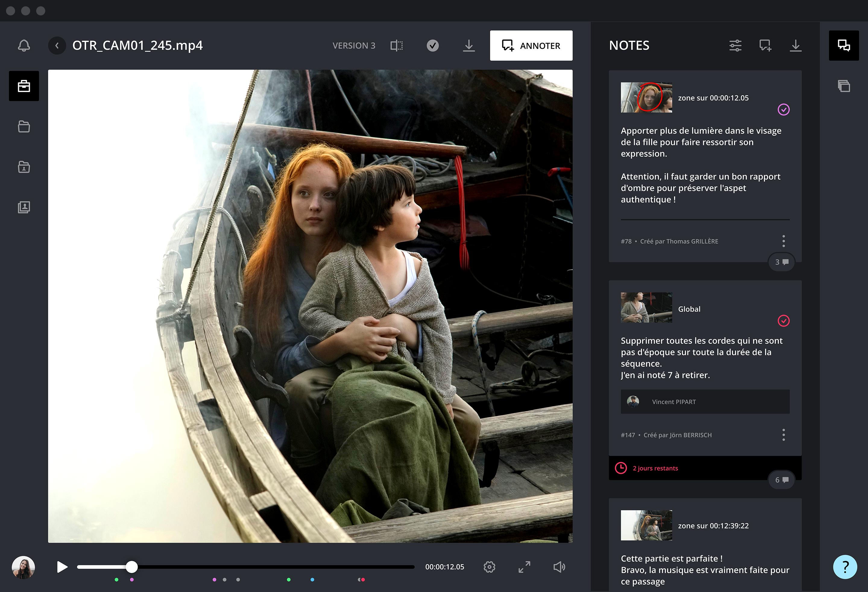
Task: Toggle red done check on Global note
Action: pyautogui.click(x=783, y=321)
